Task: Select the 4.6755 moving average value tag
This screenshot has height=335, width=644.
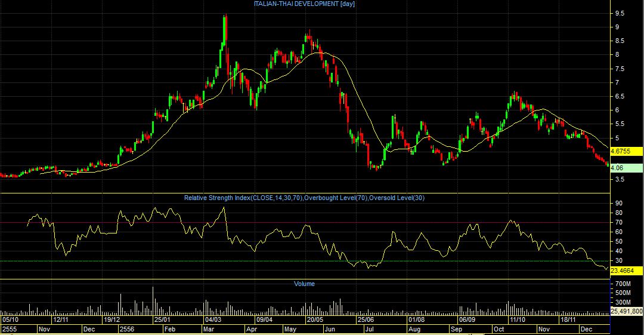Action: pyautogui.click(x=626, y=151)
